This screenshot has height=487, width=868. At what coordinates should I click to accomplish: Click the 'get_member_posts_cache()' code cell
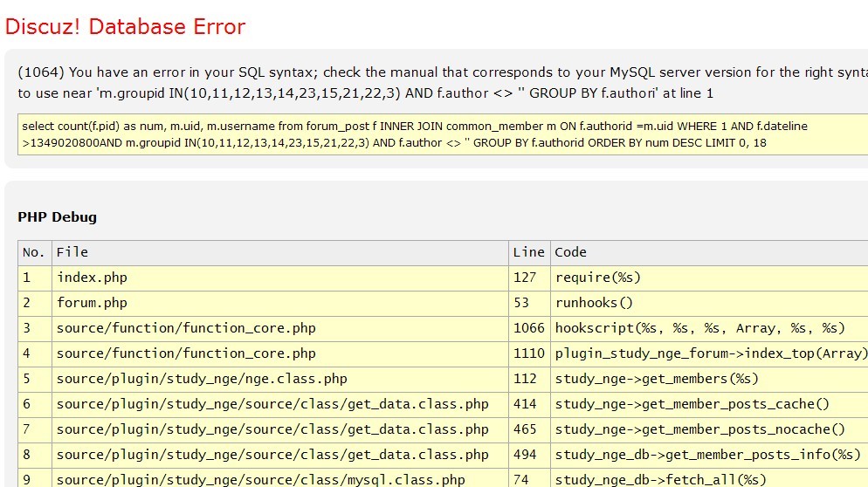[x=709, y=406]
